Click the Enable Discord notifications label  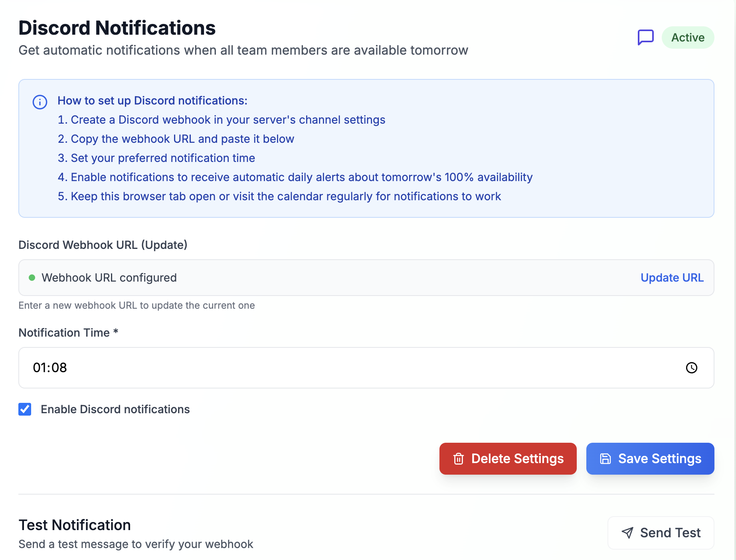pos(115,409)
